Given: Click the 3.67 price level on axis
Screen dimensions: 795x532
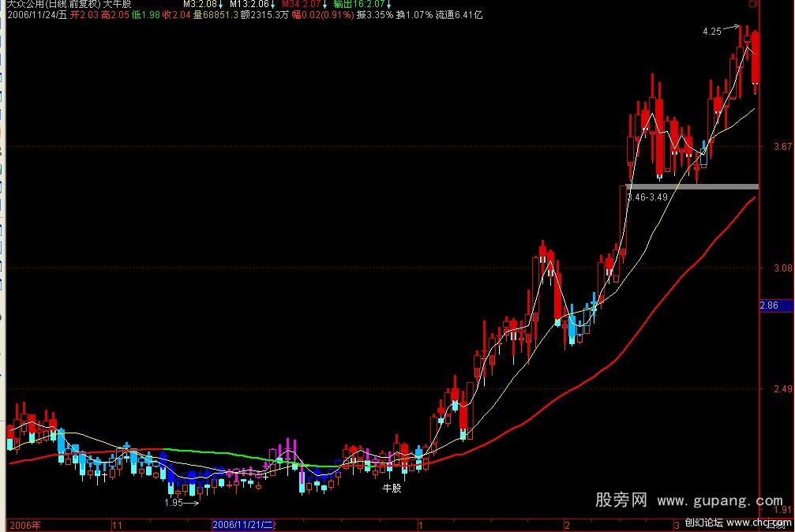Looking at the screenshot, I should 781,147.
